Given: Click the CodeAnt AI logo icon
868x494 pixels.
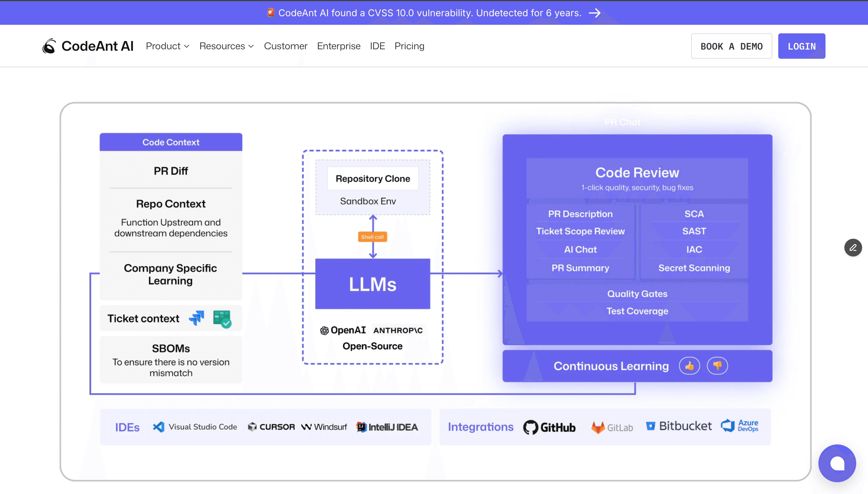Looking at the screenshot, I should coord(49,46).
